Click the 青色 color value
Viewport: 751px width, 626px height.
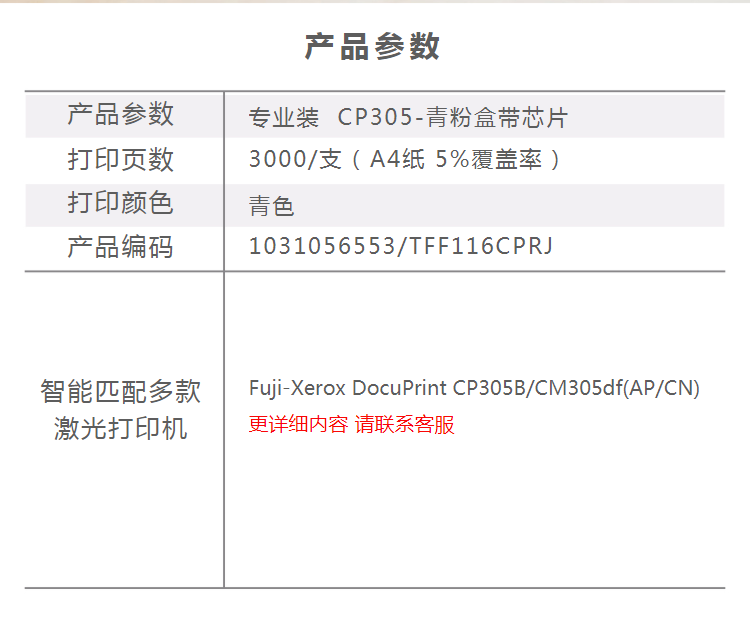(271, 206)
